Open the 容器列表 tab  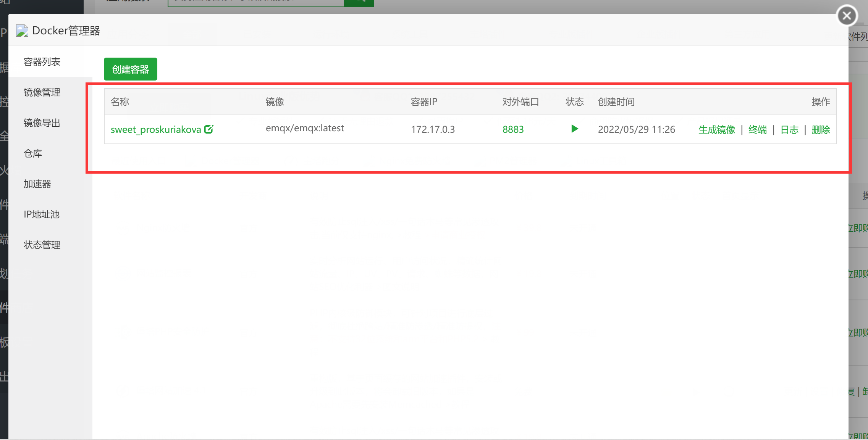[42, 62]
